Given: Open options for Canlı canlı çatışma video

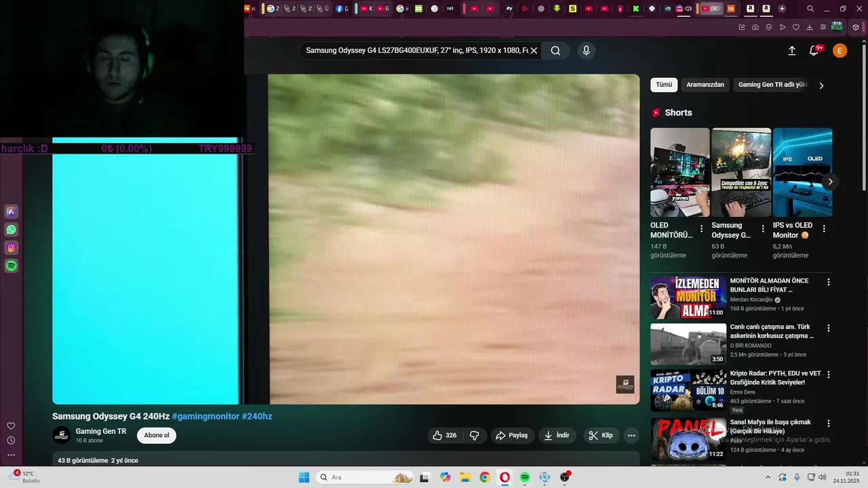Looking at the screenshot, I should click(x=828, y=328).
